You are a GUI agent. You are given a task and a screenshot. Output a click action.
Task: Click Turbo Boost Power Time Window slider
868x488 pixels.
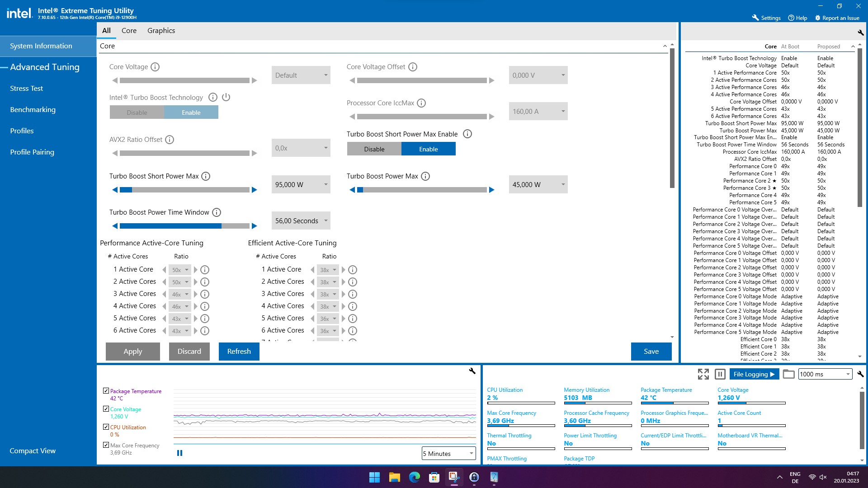(184, 226)
